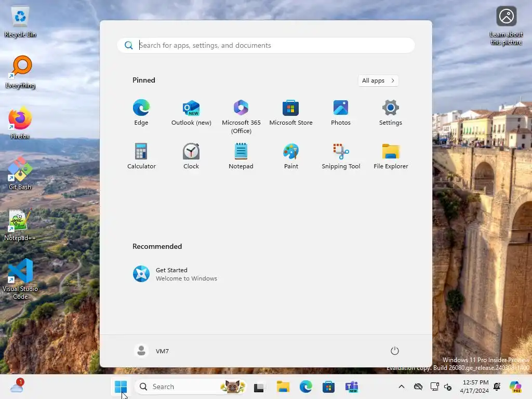Open Paint app
532x399 pixels.
(291, 156)
